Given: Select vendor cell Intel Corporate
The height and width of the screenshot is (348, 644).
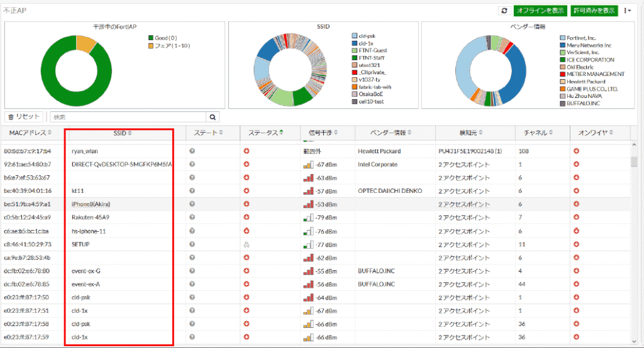Looking at the screenshot, I should [377, 164].
